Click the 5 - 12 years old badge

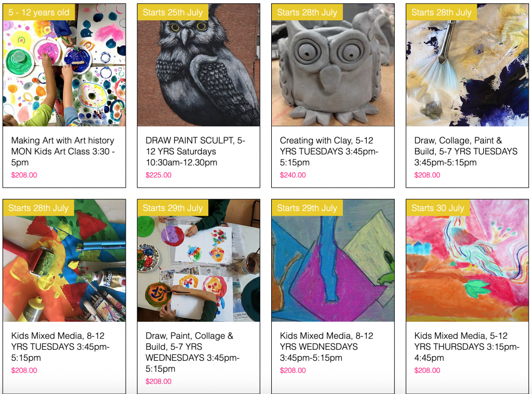tap(38, 12)
